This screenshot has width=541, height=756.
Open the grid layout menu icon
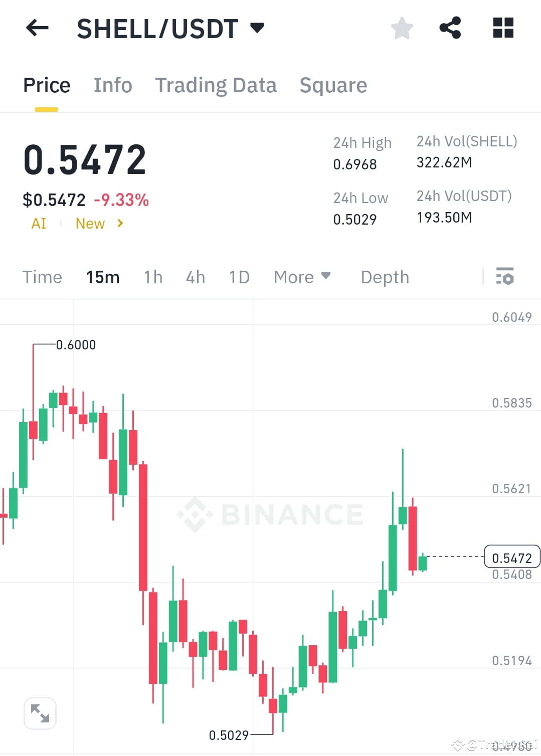(x=502, y=29)
